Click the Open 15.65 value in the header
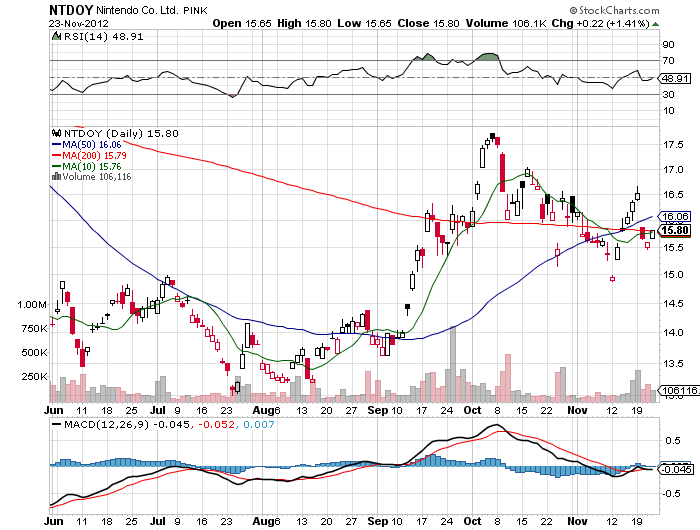This screenshot has width=700, height=530. [x=242, y=23]
